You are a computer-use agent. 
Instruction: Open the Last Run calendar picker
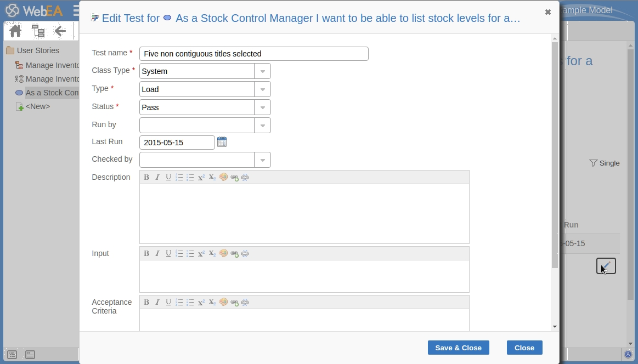point(222,142)
